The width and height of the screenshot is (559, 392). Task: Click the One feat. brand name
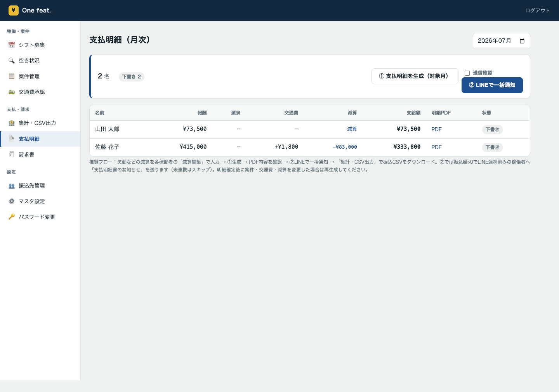36,10
